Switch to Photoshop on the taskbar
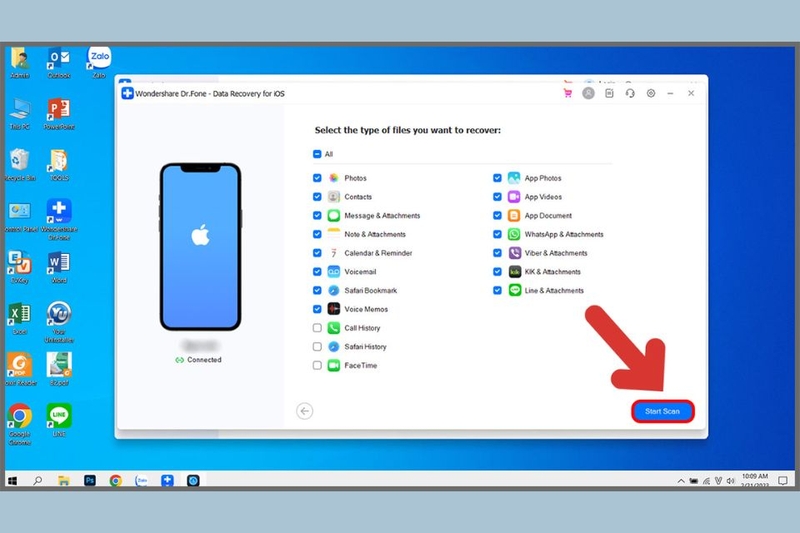The width and height of the screenshot is (800, 533). point(90,480)
